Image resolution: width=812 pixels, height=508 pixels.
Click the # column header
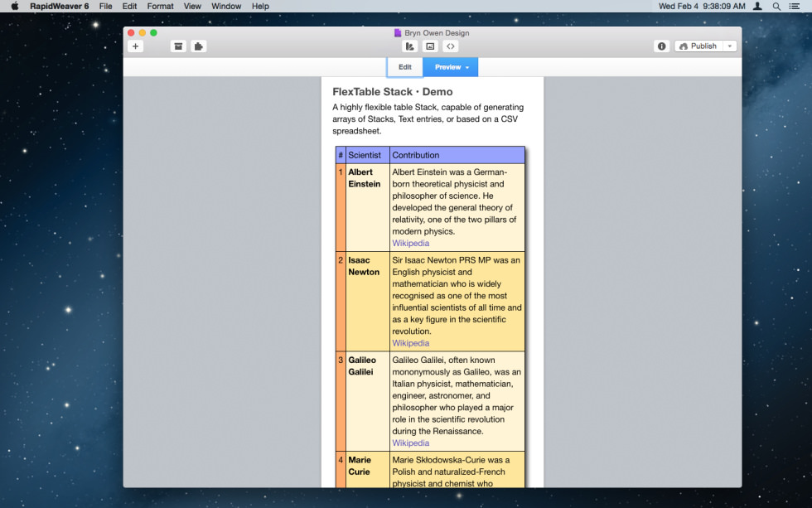click(341, 155)
